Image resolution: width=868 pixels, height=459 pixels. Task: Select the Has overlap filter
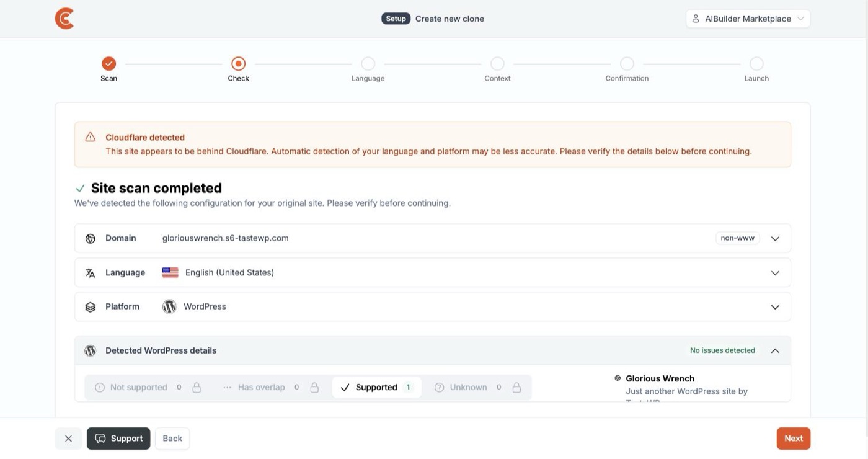[270, 387]
